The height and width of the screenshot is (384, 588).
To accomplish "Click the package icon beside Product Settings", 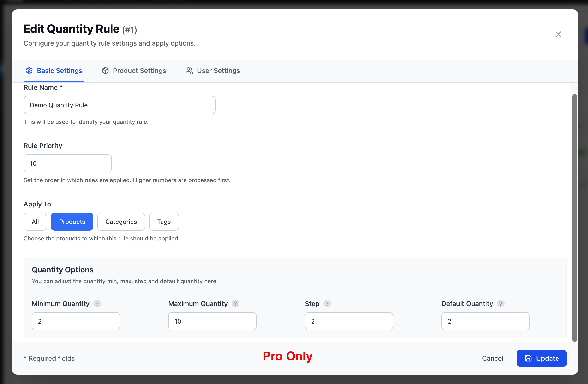I will coord(105,71).
